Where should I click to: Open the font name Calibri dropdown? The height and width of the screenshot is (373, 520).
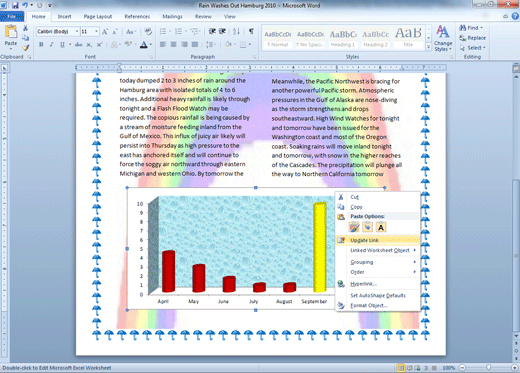pyautogui.click(x=77, y=31)
